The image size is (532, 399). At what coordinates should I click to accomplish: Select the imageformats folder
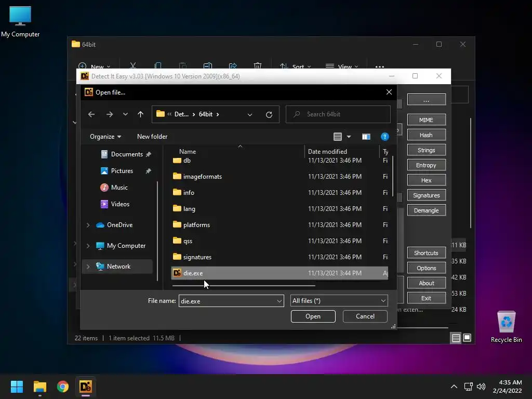(280, 177)
